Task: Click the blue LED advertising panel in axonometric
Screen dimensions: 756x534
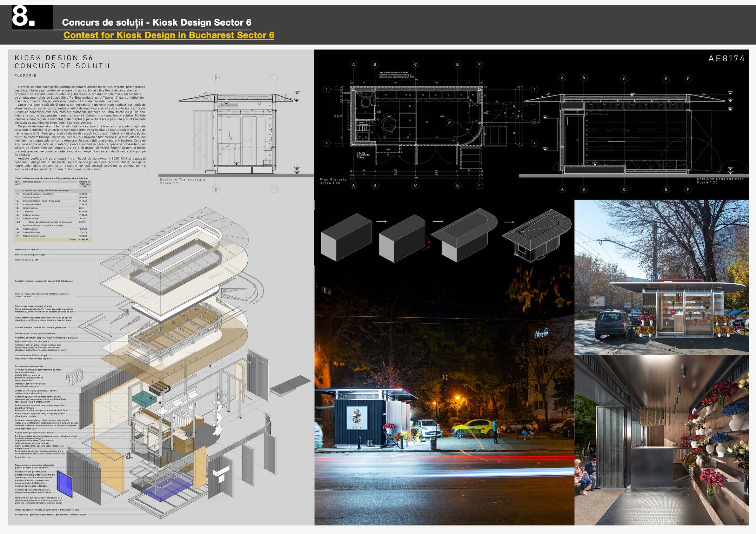Action: coord(65,483)
